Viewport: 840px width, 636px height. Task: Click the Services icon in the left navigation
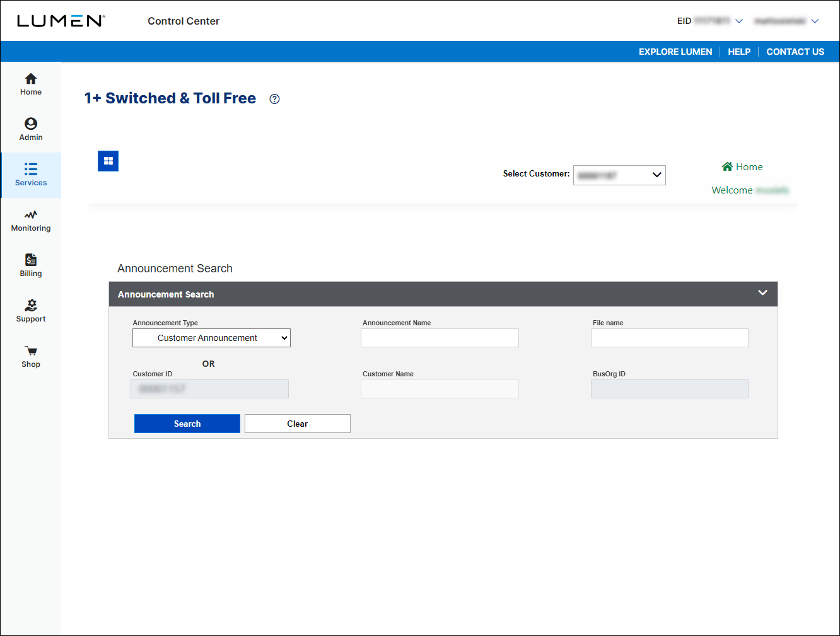[30, 175]
